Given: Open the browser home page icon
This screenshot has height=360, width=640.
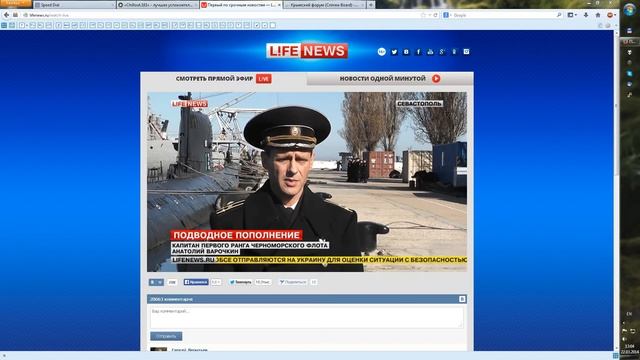Looking at the screenshot, I should pyautogui.click(x=598, y=15).
